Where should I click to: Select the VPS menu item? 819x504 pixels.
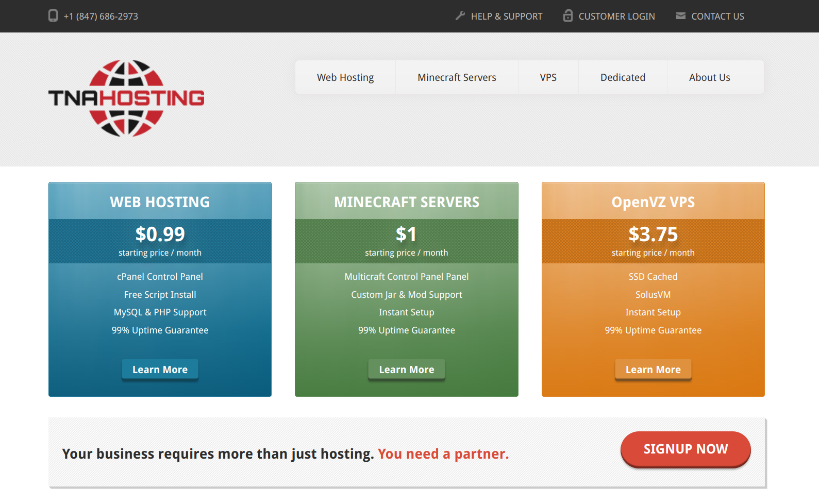[548, 77]
